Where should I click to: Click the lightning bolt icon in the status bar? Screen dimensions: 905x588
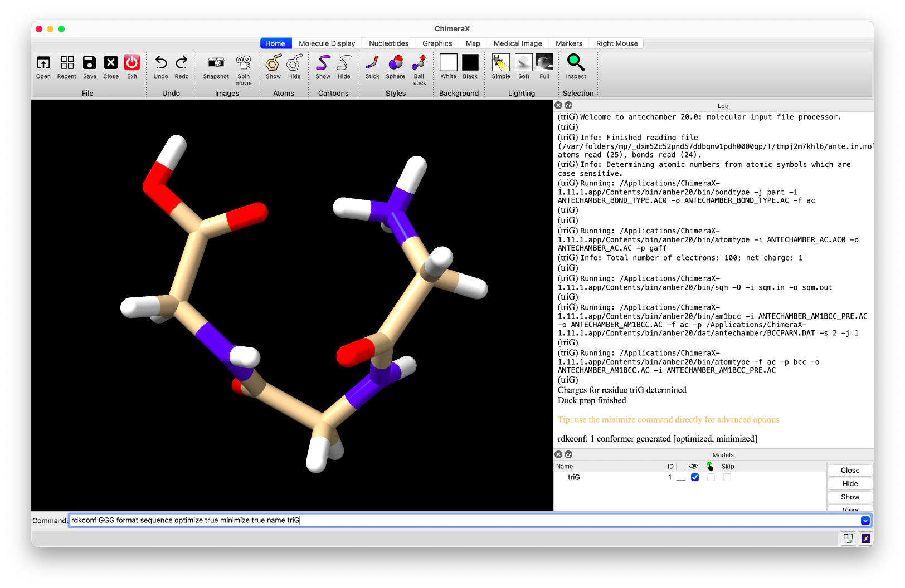866,538
